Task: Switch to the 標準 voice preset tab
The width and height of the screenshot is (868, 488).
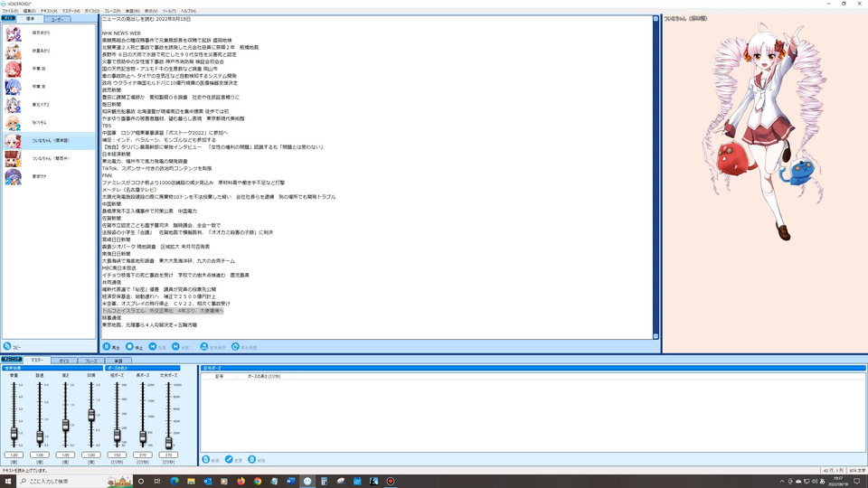Action: [30, 19]
